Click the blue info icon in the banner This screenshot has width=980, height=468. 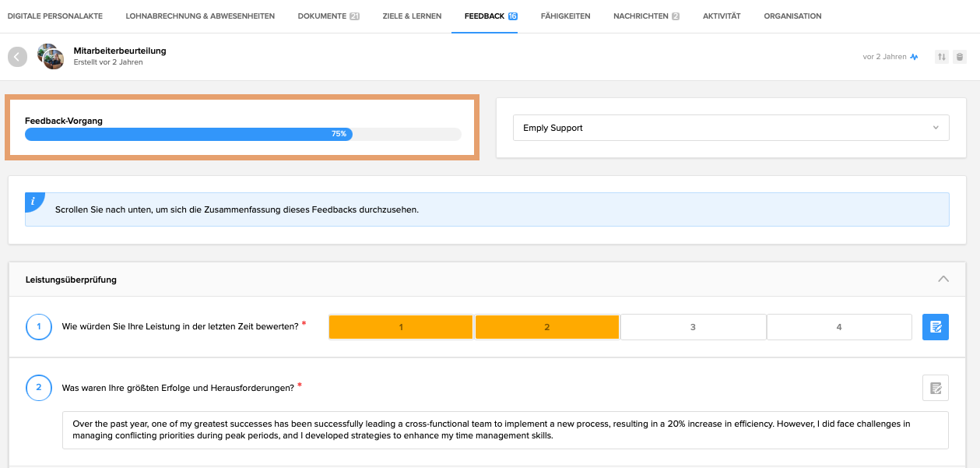point(33,202)
